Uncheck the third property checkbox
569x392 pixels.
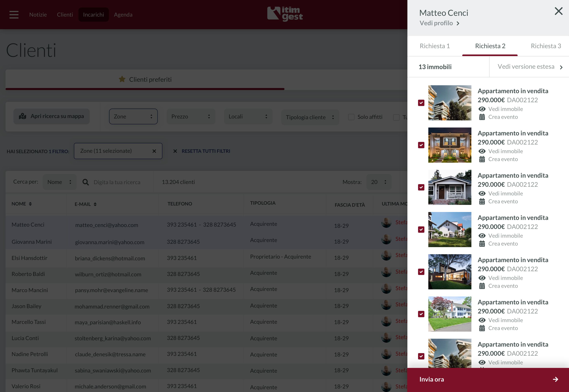tap(421, 187)
